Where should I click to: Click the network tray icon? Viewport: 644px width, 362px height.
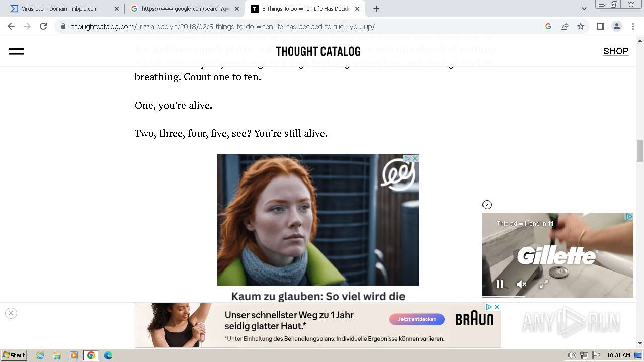pos(584,355)
